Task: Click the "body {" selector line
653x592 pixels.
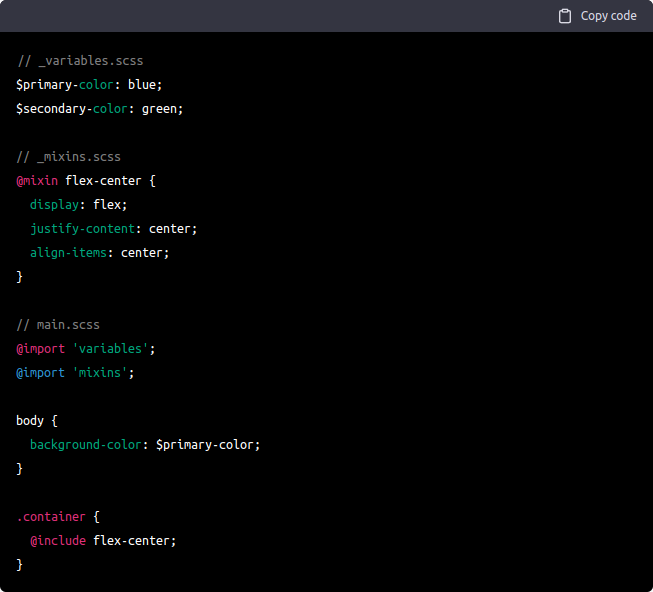Action: coord(37,421)
